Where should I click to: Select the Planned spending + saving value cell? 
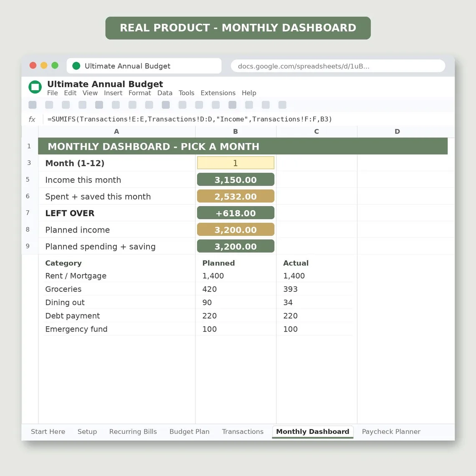click(x=235, y=246)
